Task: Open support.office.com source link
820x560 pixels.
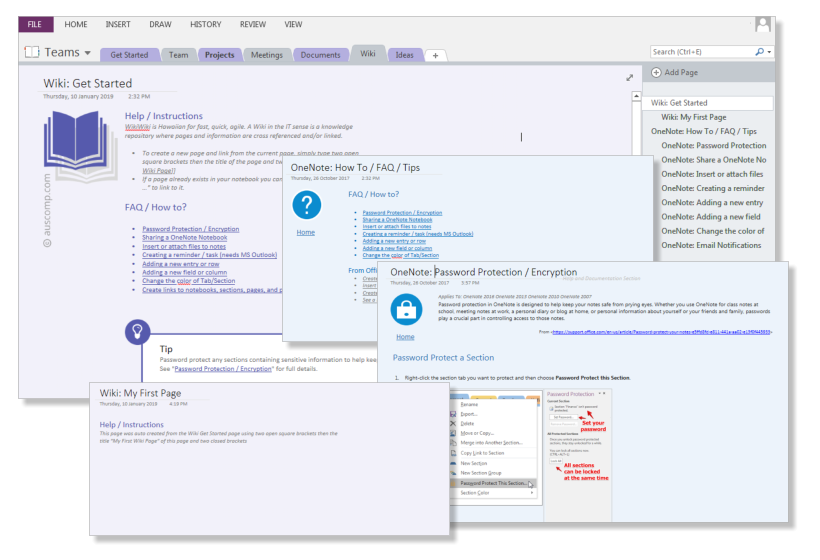Action: [661, 332]
